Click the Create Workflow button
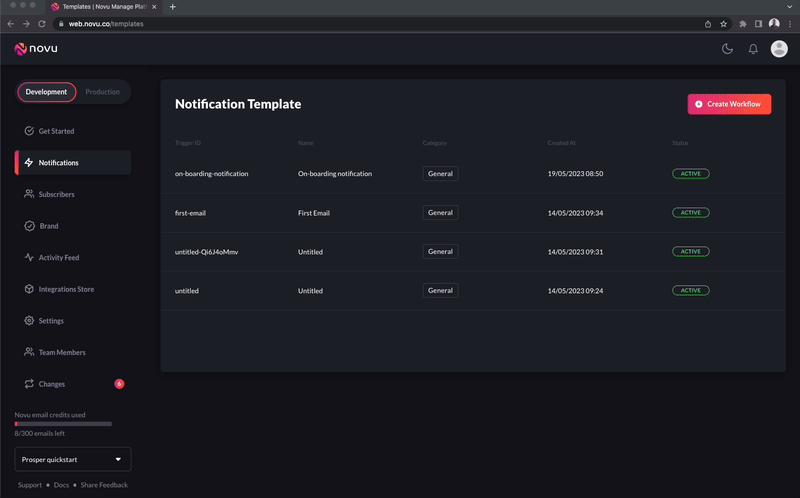The height and width of the screenshot is (498, 800). tap(729, 104)
